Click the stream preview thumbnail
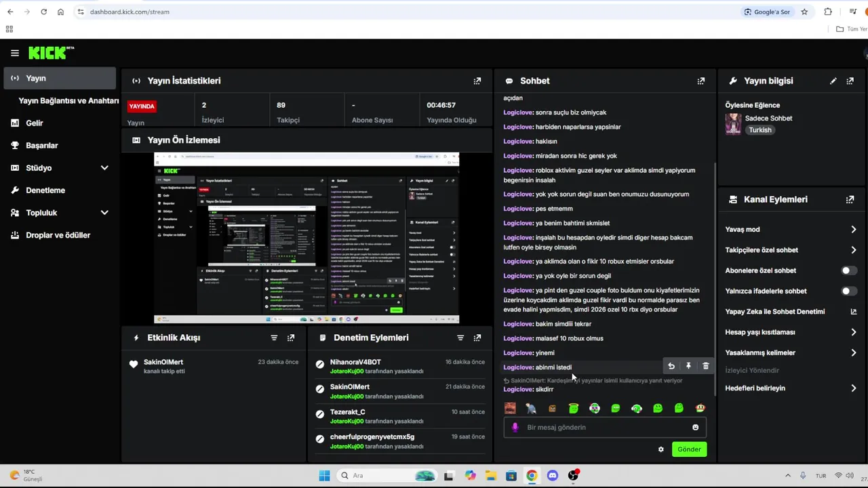The height and width of the screenshot is (488, 868). (307, 238)
